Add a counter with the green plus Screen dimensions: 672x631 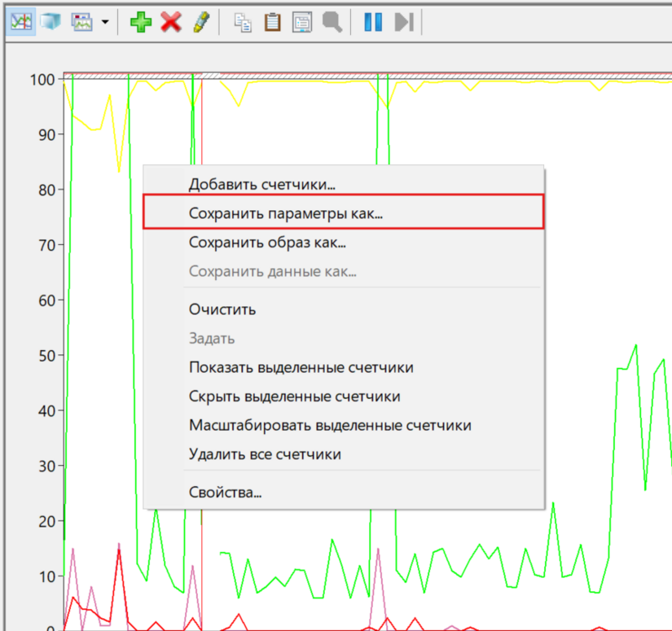pyautogui.click(x=141, y=22)
